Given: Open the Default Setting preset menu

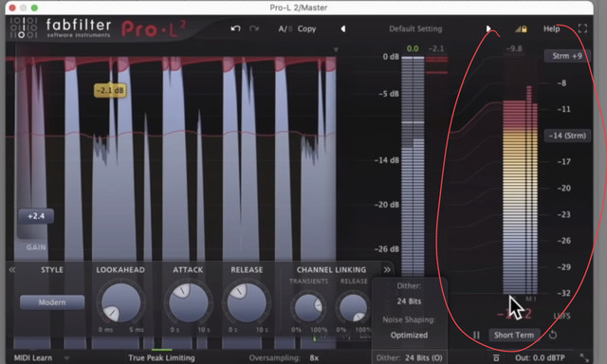Looking at the screenshot, I should (415, 29).
